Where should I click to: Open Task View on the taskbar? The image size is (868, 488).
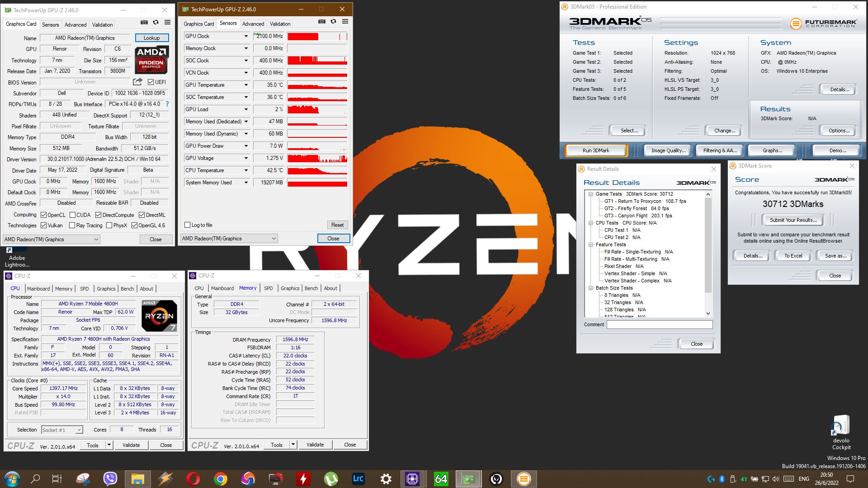57,479
